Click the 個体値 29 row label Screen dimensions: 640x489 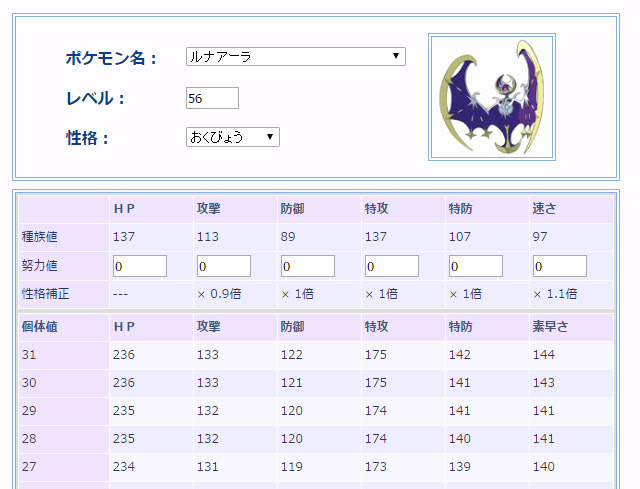click(29, 410)
